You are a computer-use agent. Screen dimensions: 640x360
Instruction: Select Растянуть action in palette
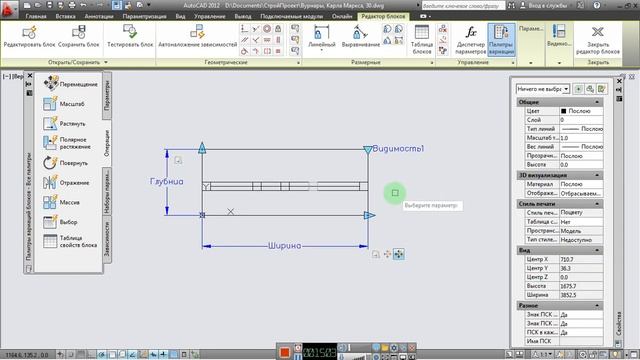tap(64, 123)
